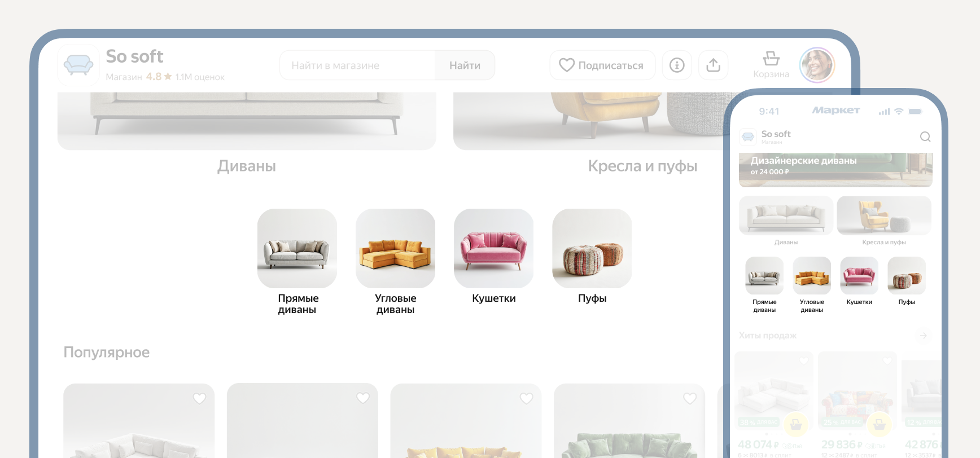Image resolution: width=980 pixels, height=458 pixels.
Task: Open the user avatar on tablet
Action: (x=817, y=65)
